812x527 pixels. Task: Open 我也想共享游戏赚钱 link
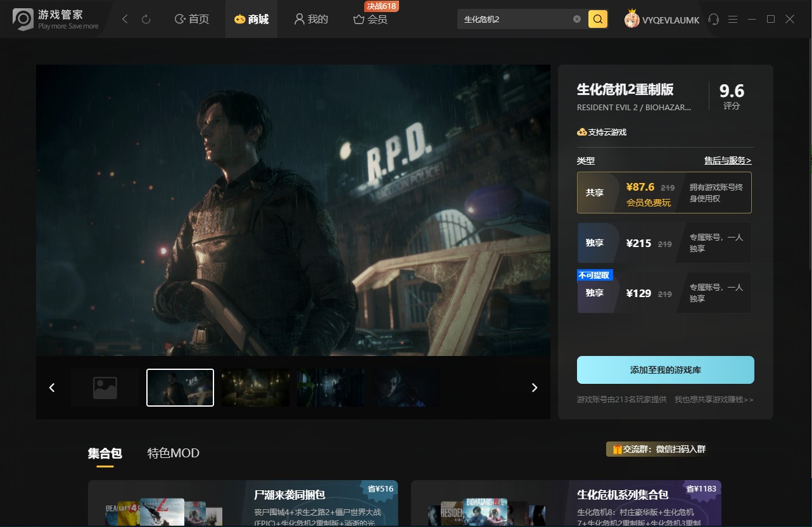click(714, 400)
